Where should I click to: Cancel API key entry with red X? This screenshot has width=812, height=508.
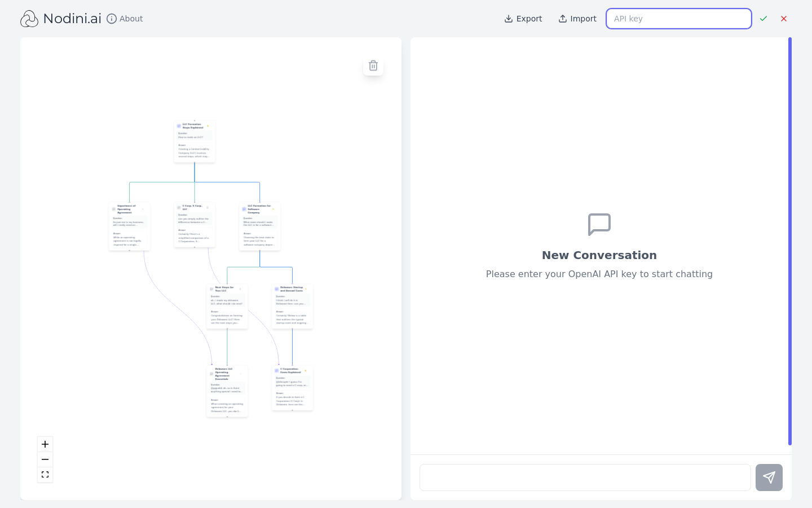click(784, 19)
